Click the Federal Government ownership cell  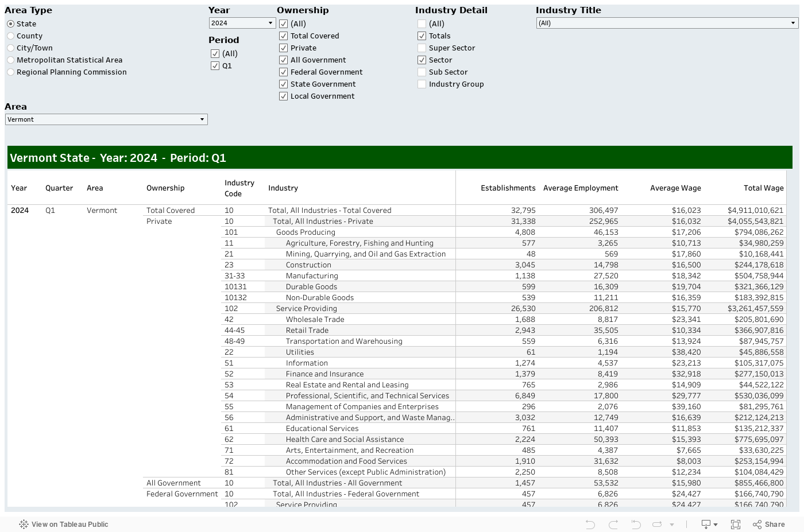pyautogui.click(x=182, y=494)
